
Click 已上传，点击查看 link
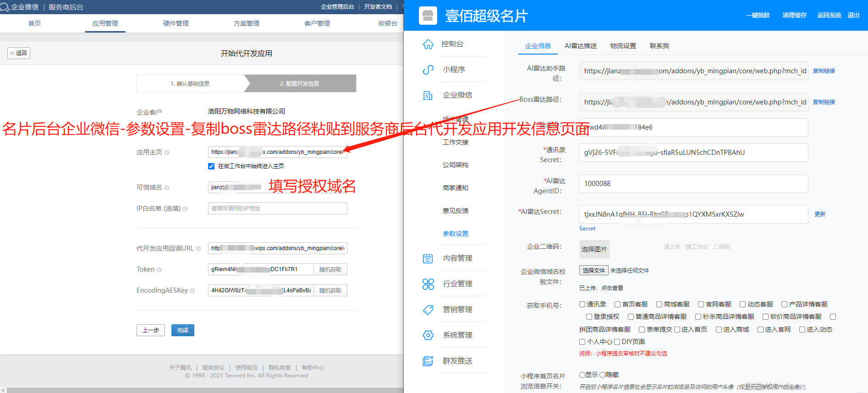tap(601, 288)
